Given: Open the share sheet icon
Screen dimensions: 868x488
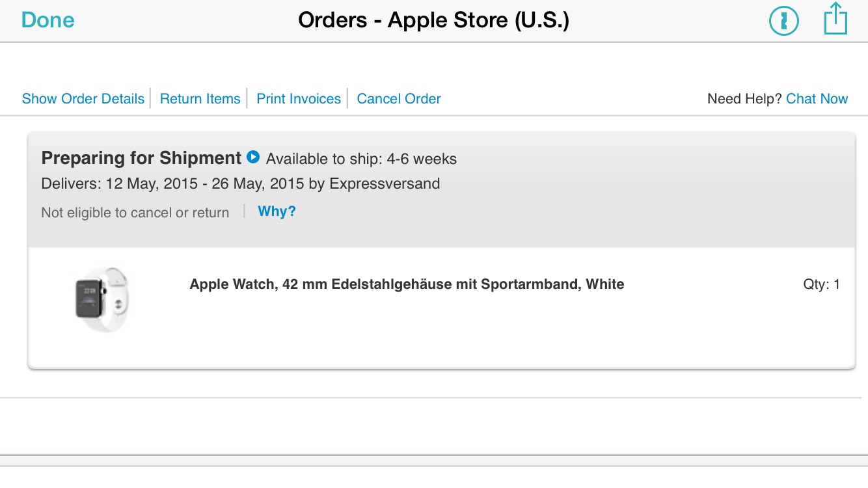Looking at the screenshot, I should pyautogui.click(x=835, y=19).
